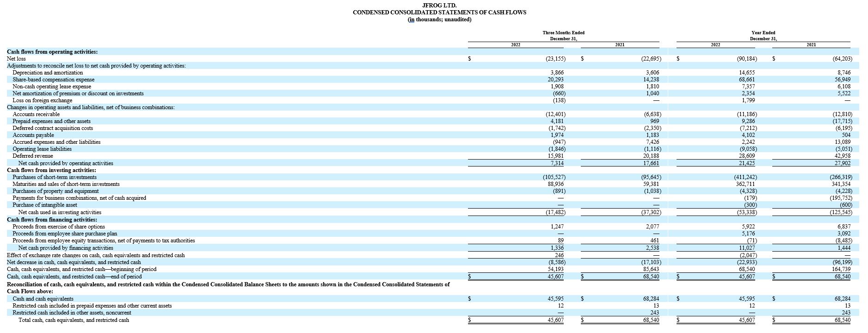Select 'Purchases of property and equipment' label
The width and height of the screenshot is (868, 333).
[x=55, y=191]
